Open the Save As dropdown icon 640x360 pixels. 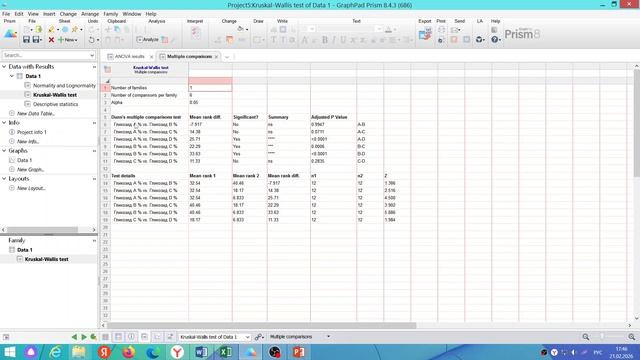(38, 40)
